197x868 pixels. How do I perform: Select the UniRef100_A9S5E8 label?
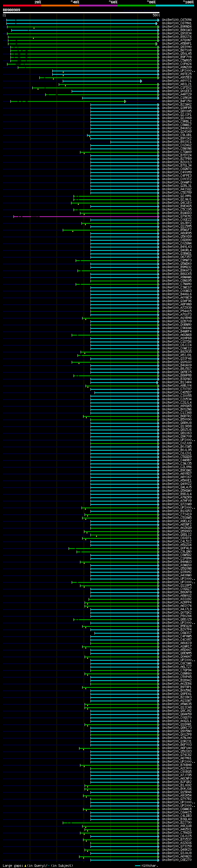[177, 78]
